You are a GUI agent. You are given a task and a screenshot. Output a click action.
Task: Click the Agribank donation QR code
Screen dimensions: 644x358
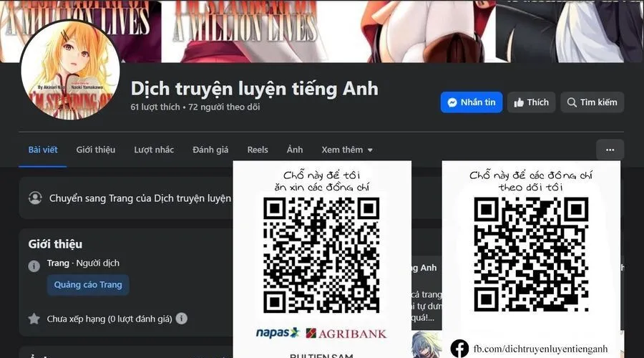(321, 254)
